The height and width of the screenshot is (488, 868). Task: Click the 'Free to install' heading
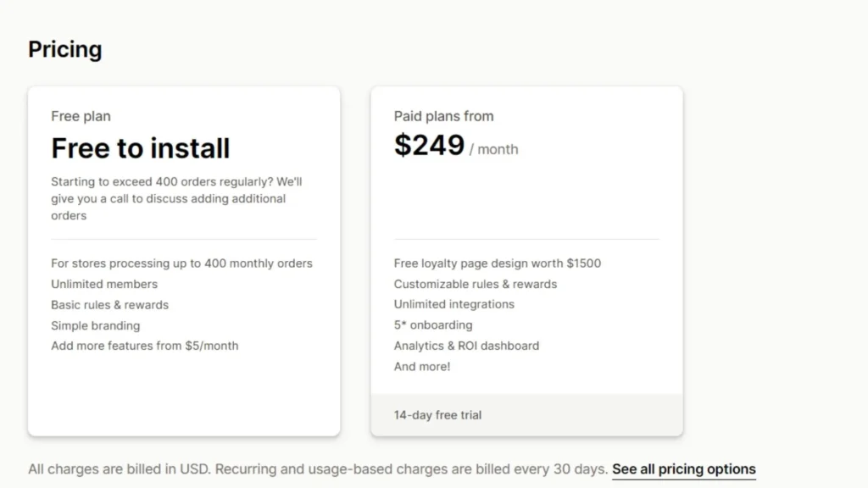click(x=141, y=148)
